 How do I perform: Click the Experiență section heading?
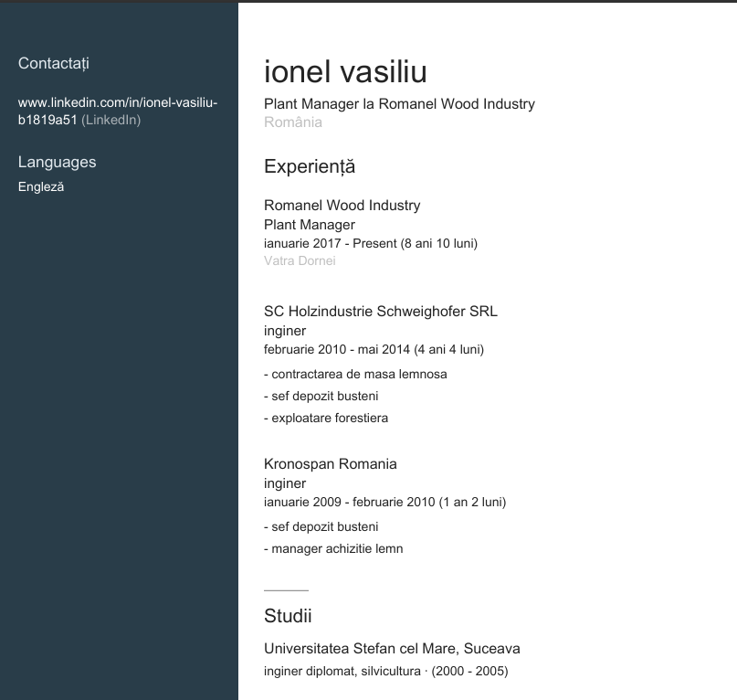pos(309,166)
